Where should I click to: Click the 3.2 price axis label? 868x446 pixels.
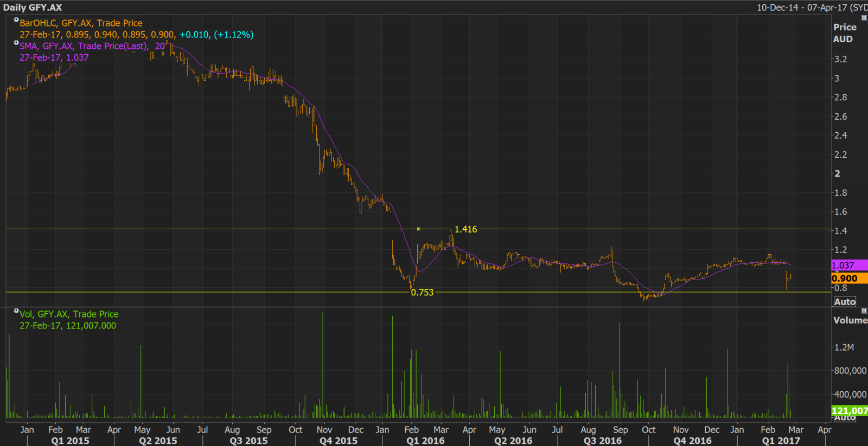coord(840,59)
